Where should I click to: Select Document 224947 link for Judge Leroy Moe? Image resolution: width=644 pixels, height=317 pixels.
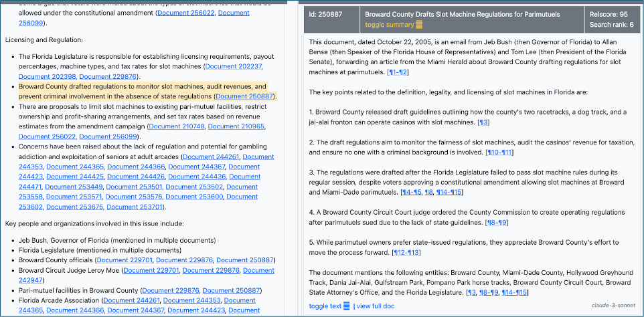(x=39, y=280)
